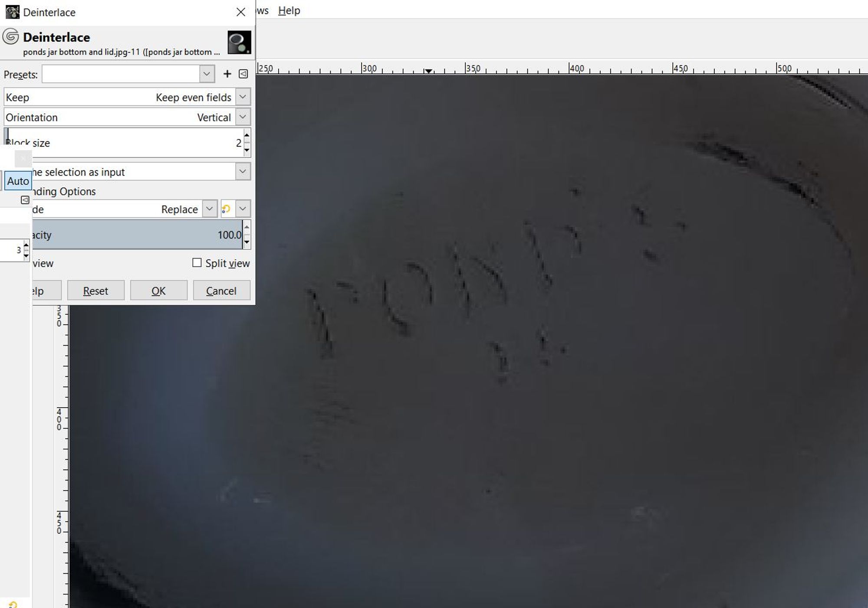Open the presets menu arrow icon
The height and width of the screenshot is (608, 868).
click(243, 74)
